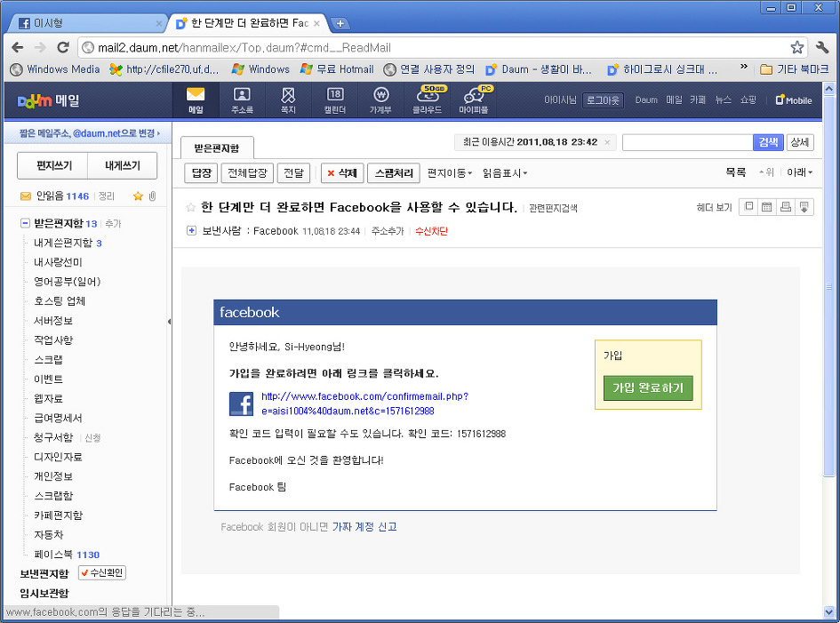Image resolution: width=840 pixels, height=623 pixels.
Task: Click the 전달 forward button
Action: click(x=293, y=173)
